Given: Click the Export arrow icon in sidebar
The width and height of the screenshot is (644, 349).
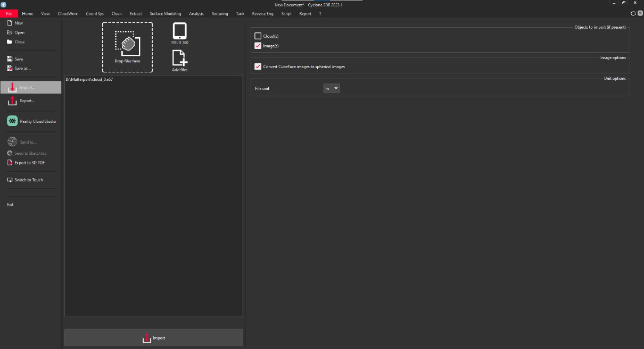Looking at the screenshot, I should [12, 101].
